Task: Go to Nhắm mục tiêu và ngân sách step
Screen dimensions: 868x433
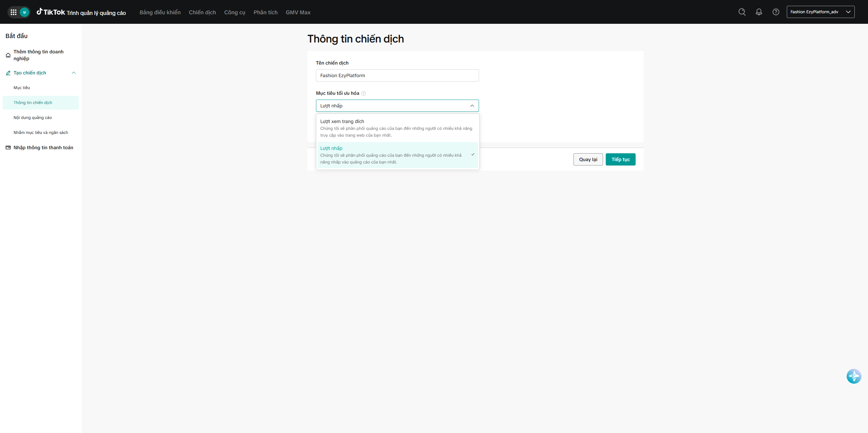Action: [x=41, y=133]
